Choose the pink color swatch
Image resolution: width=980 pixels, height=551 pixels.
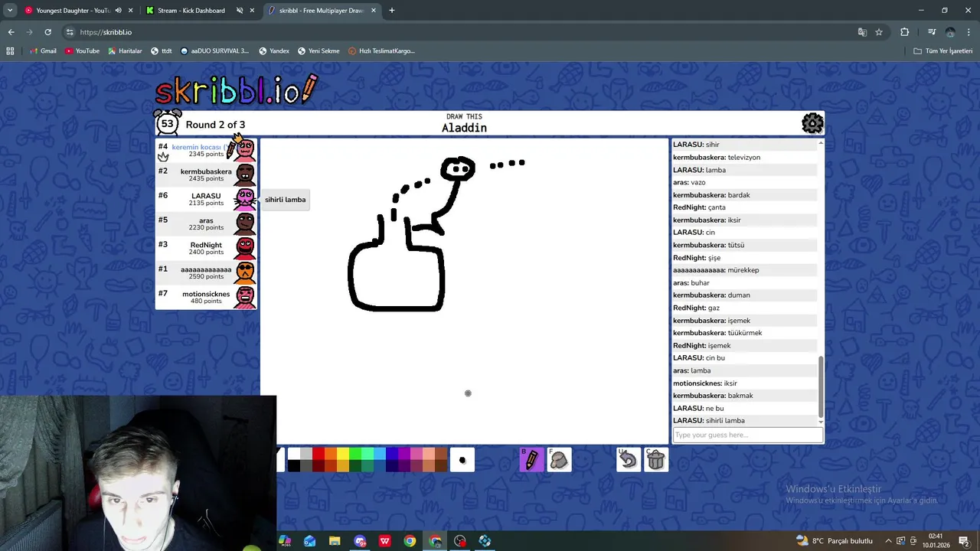click(x=416, y=454)
